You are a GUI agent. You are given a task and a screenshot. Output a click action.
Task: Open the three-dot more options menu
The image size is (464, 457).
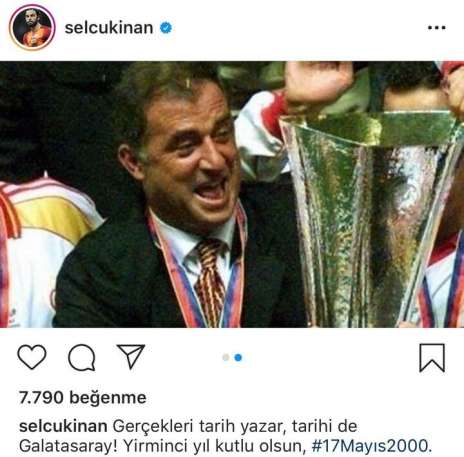click(x=437, y=28)
